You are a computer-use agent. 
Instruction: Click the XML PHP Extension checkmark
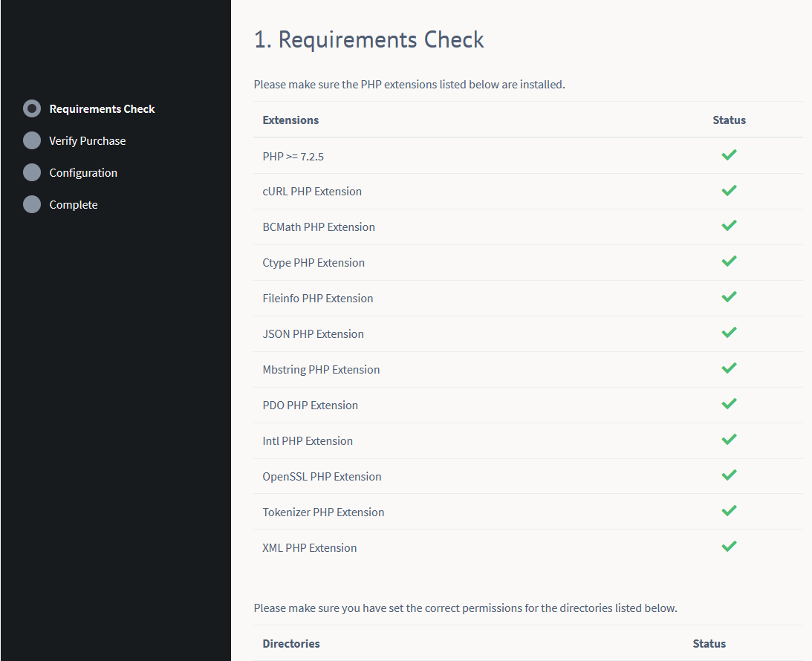point(729,547)
